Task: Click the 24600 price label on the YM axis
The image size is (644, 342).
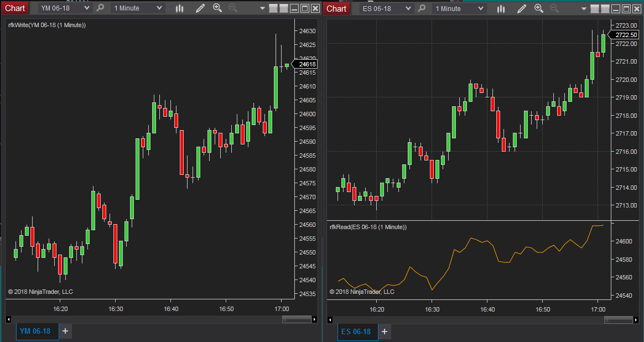Action: point(307,114)
